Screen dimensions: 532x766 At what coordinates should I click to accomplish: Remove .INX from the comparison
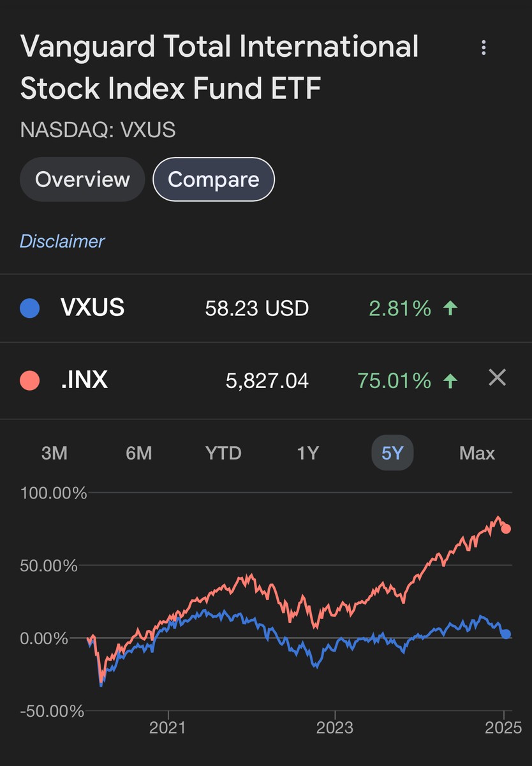click(497, 378)
